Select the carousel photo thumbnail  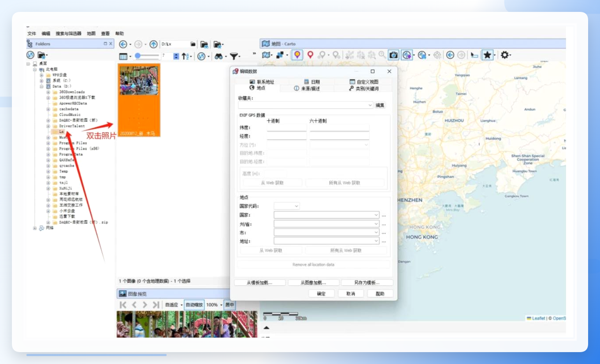pyautogui.click(x=139, y=100)
